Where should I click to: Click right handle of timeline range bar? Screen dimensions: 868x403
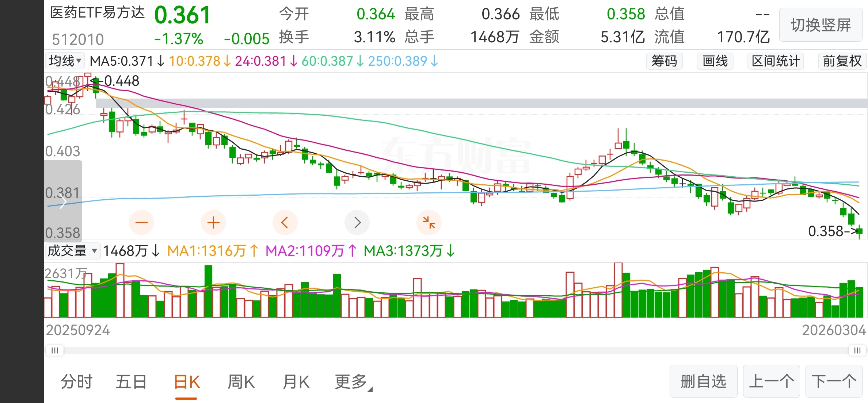857,350
